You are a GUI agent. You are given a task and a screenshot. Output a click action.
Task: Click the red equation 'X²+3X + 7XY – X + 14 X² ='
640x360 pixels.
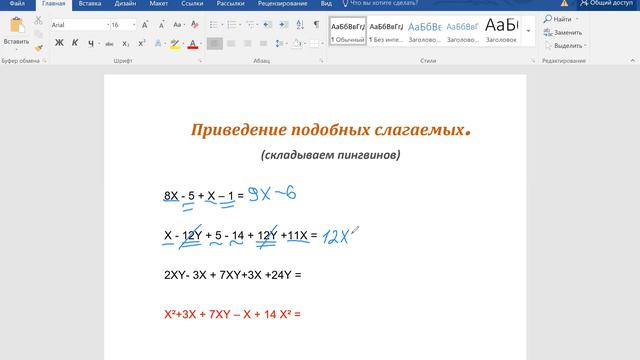tap(232, 314)
